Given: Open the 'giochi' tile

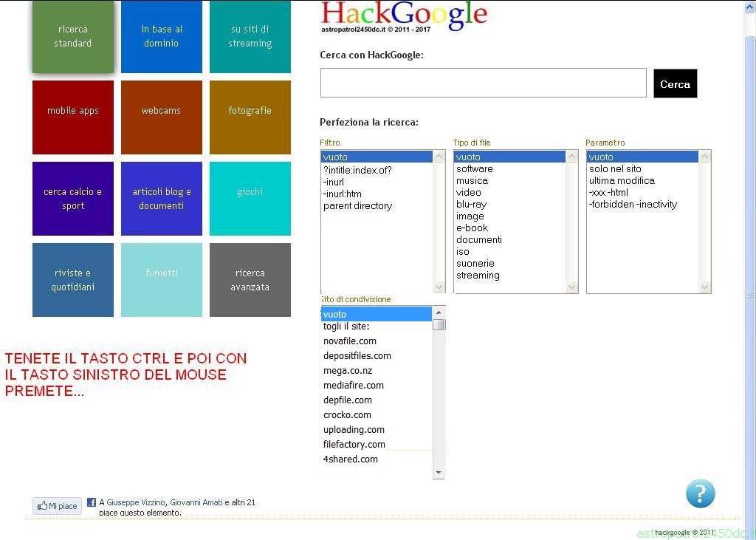Looking at the screenshot, I should pyautogui.click(x=250, y=198).
